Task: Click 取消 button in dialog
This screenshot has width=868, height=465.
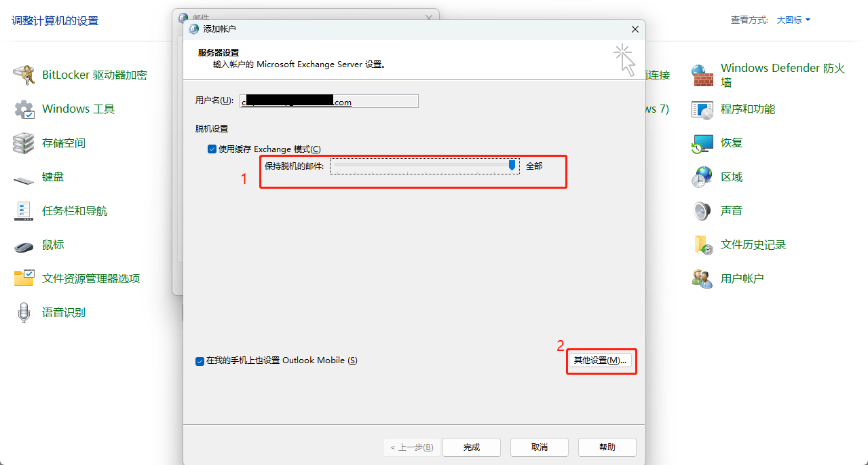Action: coord(540,447)
